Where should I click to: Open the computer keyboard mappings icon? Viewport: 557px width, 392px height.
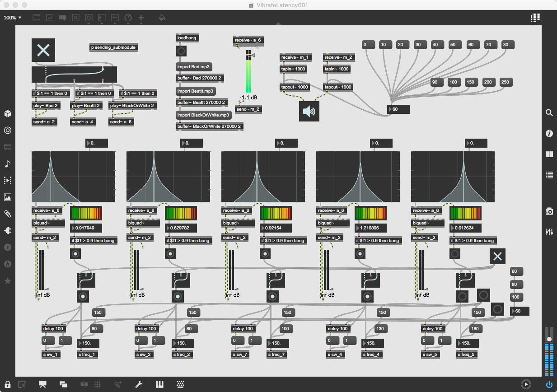click(x=181, y=384)
